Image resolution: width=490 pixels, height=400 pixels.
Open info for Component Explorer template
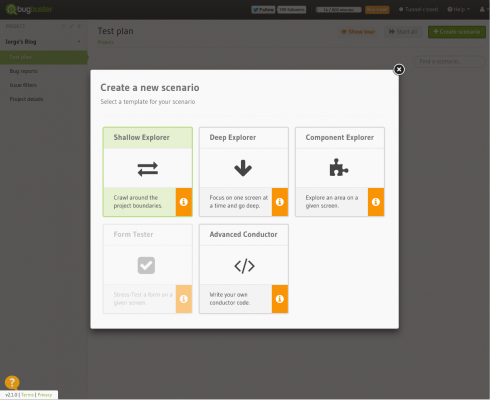376,202
